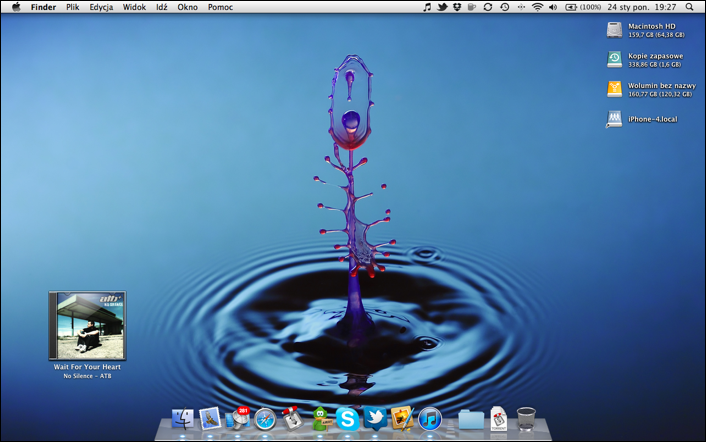Viewport: 706px width, 442px height.
Task: Open the Dropbox menu bar icon
Action: [457, 7]
